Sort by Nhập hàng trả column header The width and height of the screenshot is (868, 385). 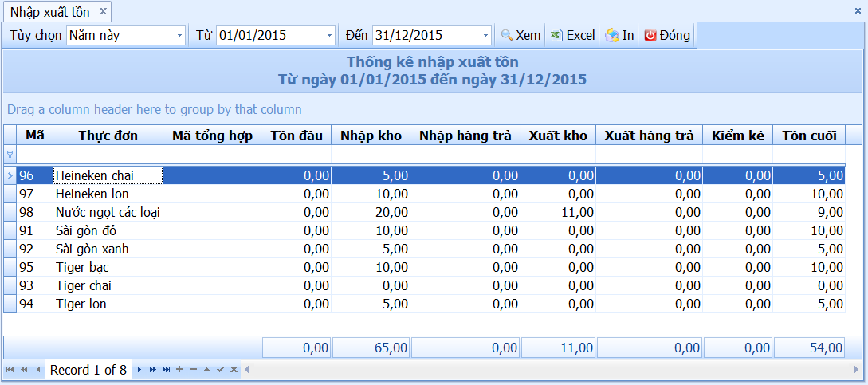pos(465,136)
